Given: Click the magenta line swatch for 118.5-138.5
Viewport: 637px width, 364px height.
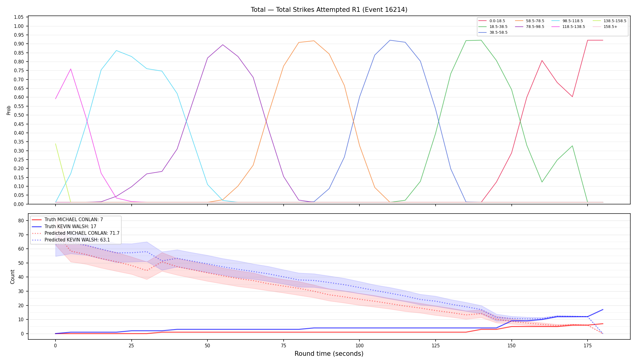Looking at the screenshot, I should pos(555,27).
